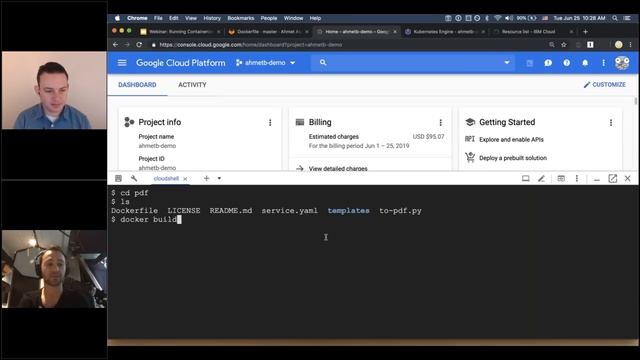Activate Cloud Shell icon in header
The height and width of the screenshot is (360, 640).
(x=529, y=63)
